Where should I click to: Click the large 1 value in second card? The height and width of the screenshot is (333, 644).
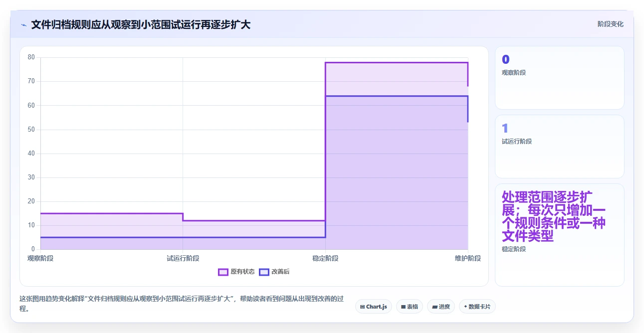point(505,128)
